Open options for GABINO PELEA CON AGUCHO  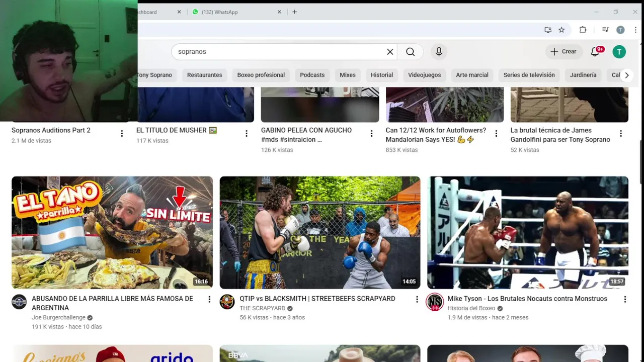click(371, 133)
